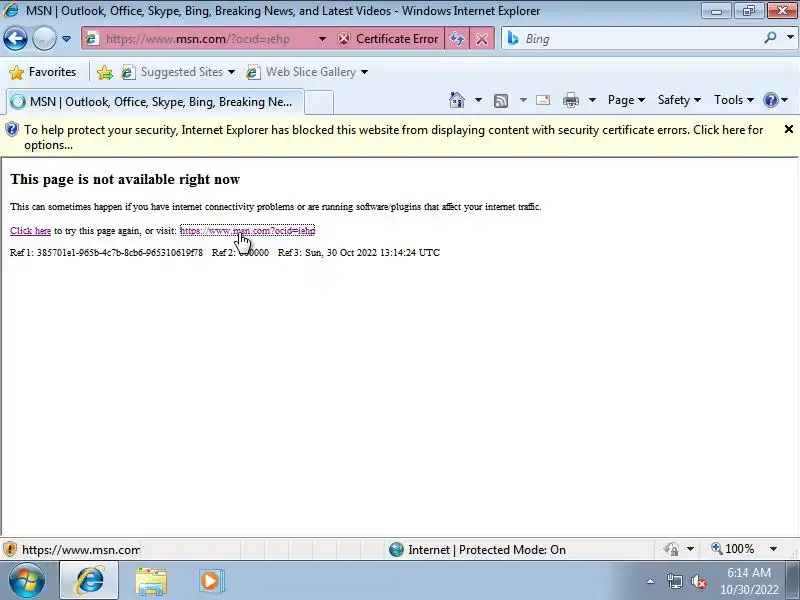Viewport: 800px width, 600px height.
Task: Select the MSN browser tab
Action: coord(155,102)
